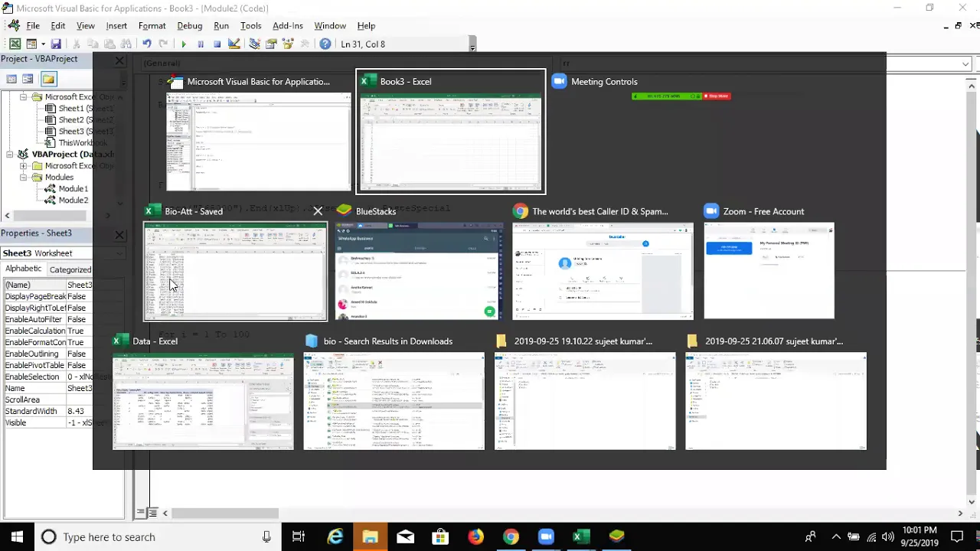Close the Project panel with its X
Viewport: 980px width, 551px height.
(119, 60)
